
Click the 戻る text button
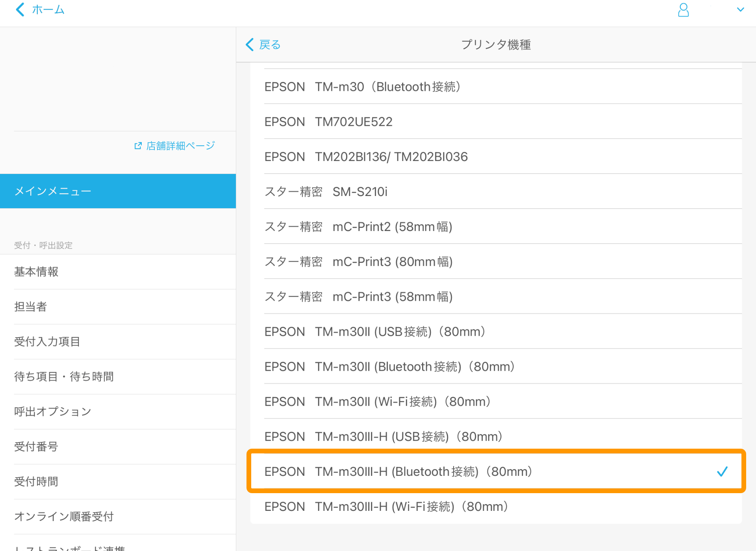(270, 44)
